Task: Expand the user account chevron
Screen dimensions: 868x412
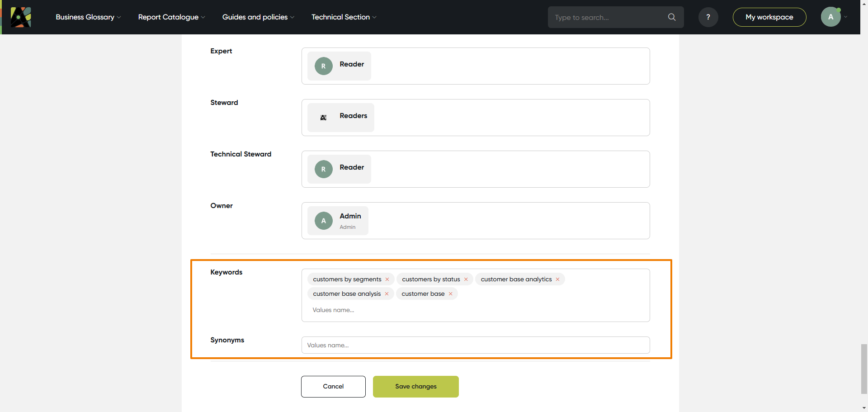Action: (x=846, y=17)
